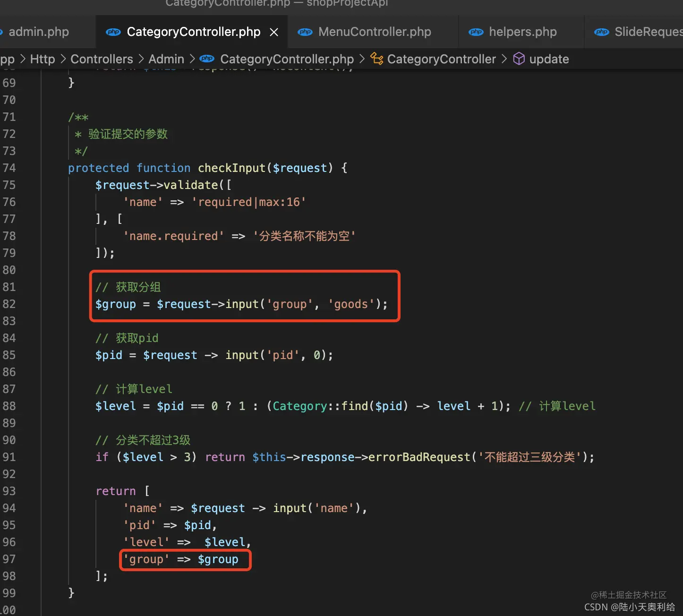Click CategoryController.php in the breadcrumb
683x616 pixels.
[287, 59]
